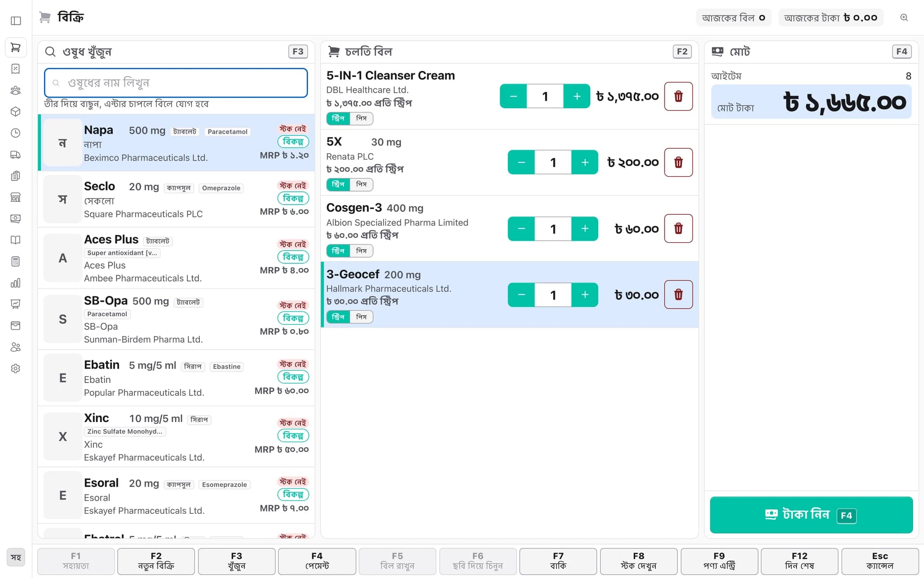Click F7 বাকি in function bar
The image size is (924, 578).
coord(558,561)
